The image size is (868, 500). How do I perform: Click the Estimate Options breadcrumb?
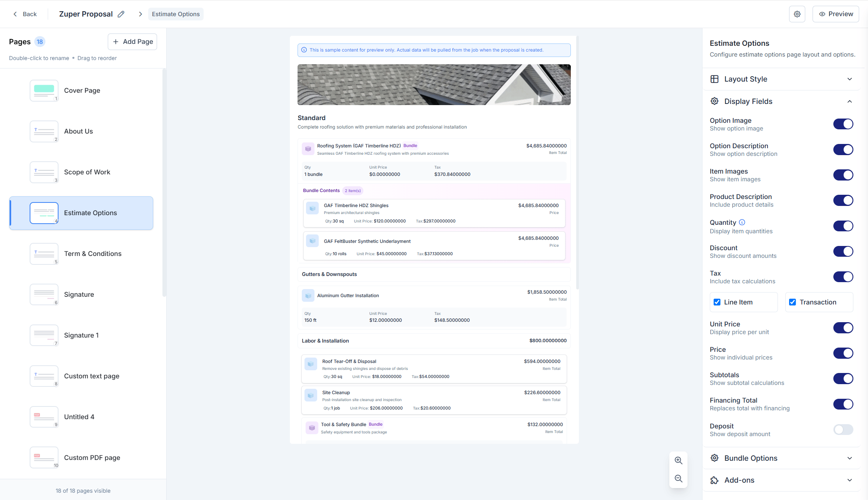pos(176,14)
